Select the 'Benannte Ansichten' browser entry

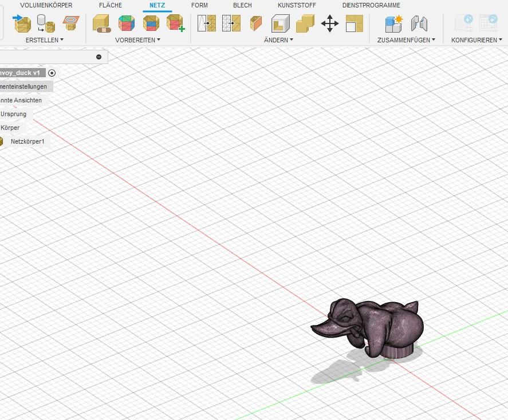[x=23, y=100]
